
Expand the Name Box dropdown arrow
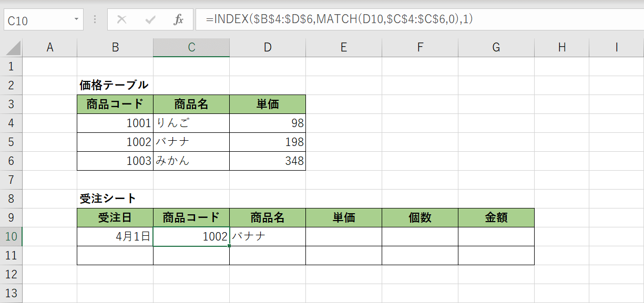[x=76, y=19]
